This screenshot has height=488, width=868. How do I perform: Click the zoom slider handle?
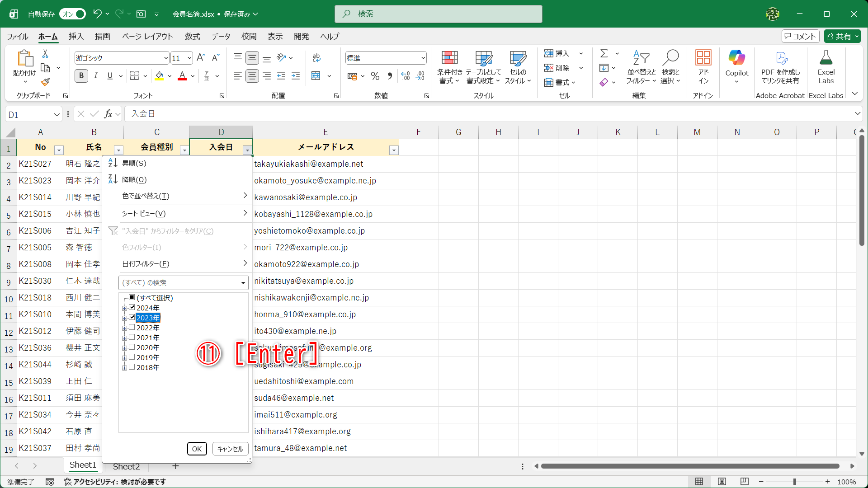[795, 482]
